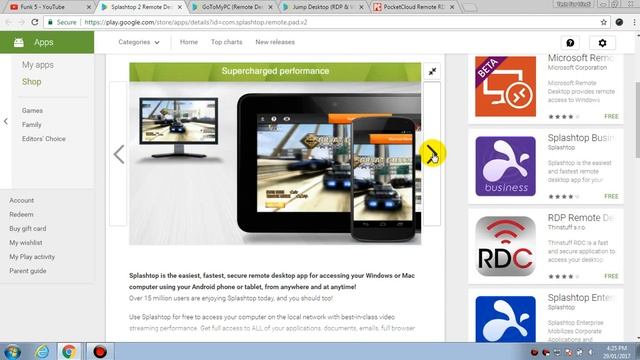Switch to PocketCloud Remote browser tab

coord(413,7)
